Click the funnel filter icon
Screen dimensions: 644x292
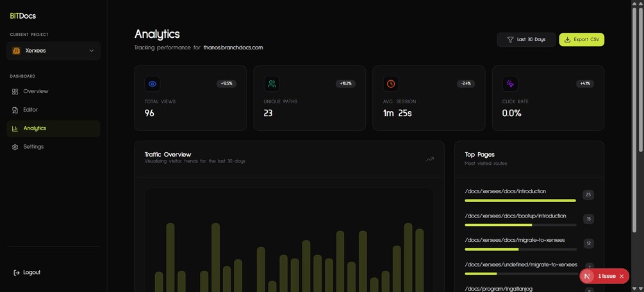click(510, 40)
